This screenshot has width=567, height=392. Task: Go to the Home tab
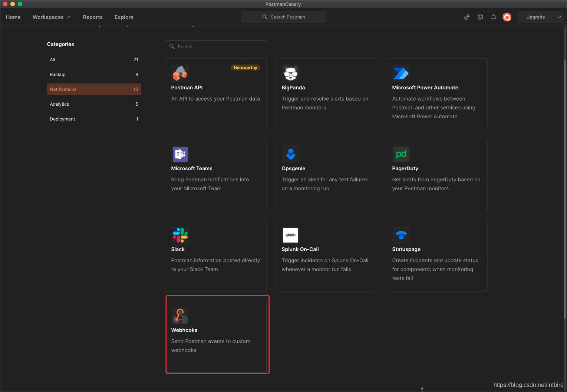click(x=13, y=17)
